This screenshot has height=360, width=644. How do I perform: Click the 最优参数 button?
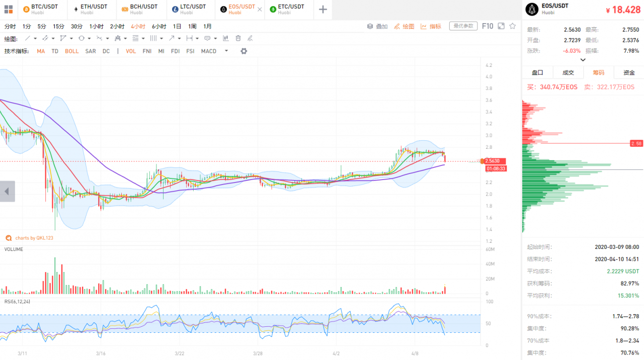[x=463, y=26]
